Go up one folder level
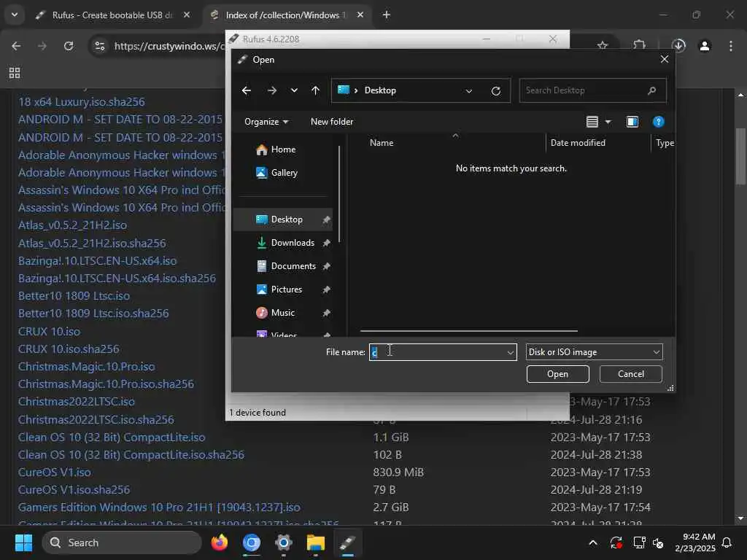This screenshot has width=747, height=560. [315, 90]
